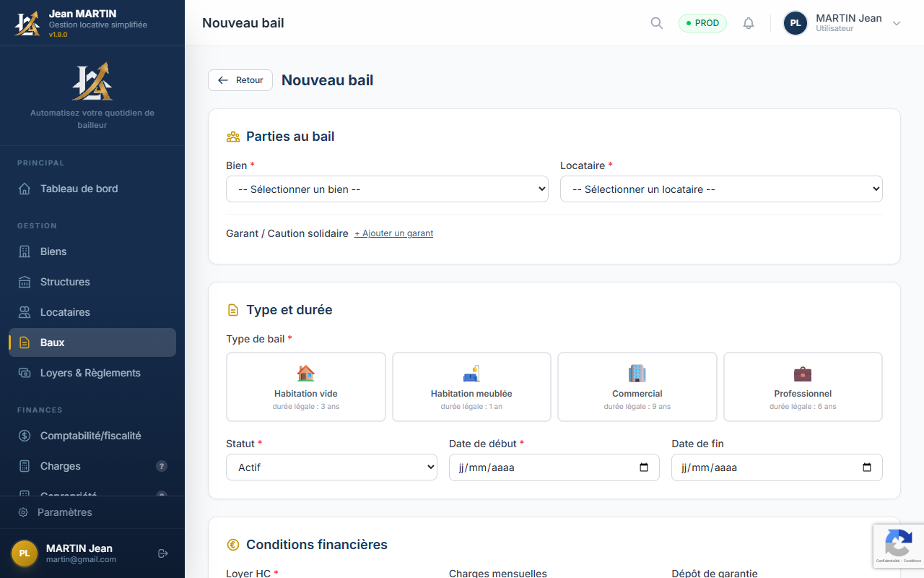Screen dimensions: 924x578
Task: Click the Ajouter un garant link
Action: [x=393, y=233]
